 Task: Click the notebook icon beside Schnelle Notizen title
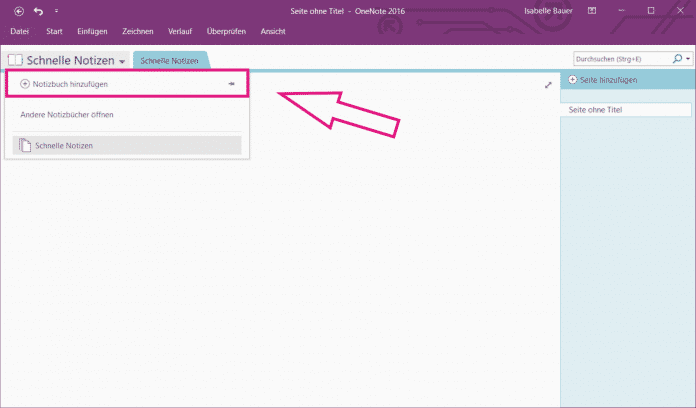[x=15, y=61]
